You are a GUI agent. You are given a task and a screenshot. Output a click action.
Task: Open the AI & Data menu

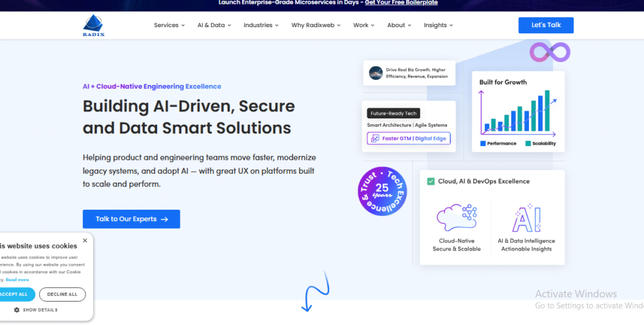pos(214,25)
